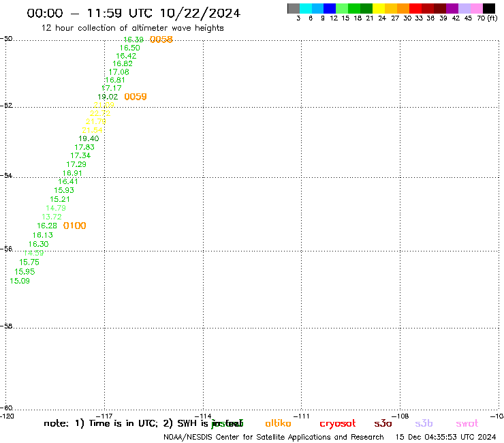The image size is (504, 443).
Task: Click the title date 10/22/2024
Action: 200,13
